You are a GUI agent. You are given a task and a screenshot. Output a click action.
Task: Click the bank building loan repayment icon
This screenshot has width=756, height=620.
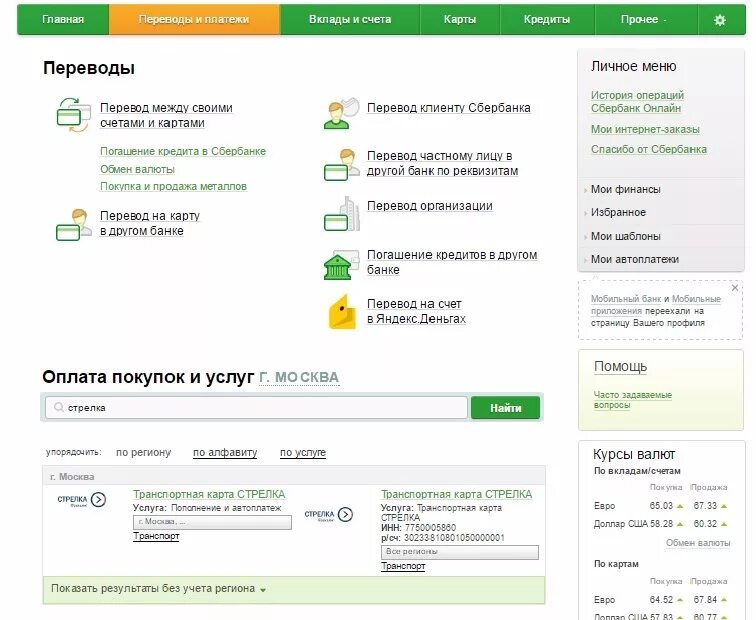(x=341, y=264)
